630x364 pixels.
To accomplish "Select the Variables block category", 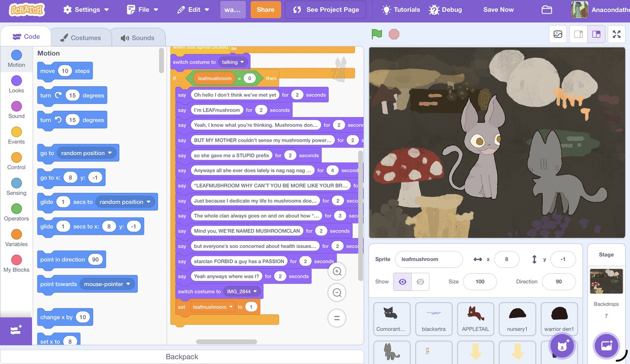I will click(x=16, y=238).
